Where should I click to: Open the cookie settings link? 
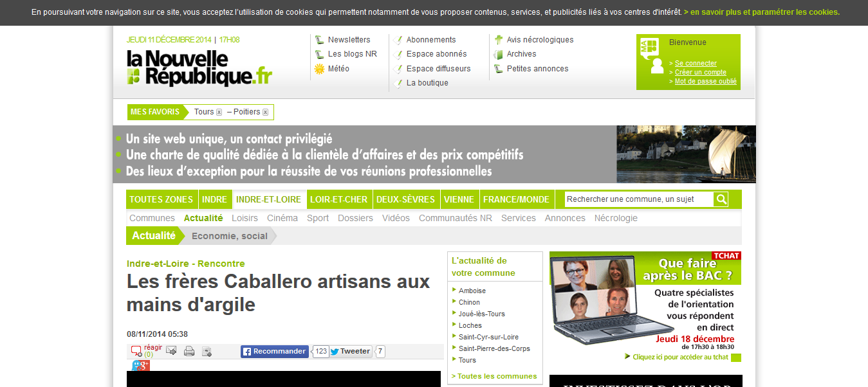(x=761, y=12)
